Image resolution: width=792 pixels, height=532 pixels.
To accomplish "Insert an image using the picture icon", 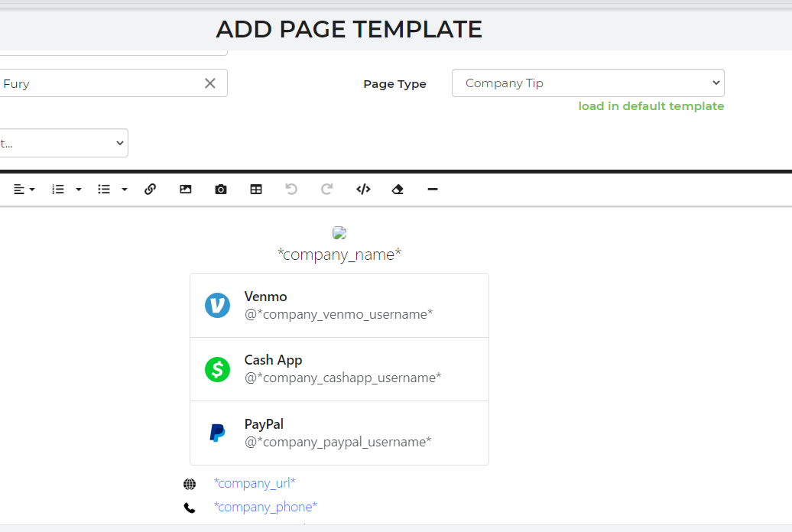I will 186,190.
